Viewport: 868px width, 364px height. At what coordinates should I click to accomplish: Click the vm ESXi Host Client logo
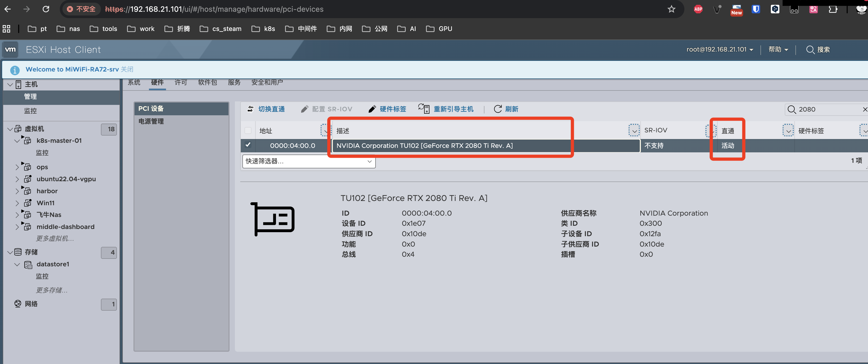pyautogui.click(x=10, y=50)
